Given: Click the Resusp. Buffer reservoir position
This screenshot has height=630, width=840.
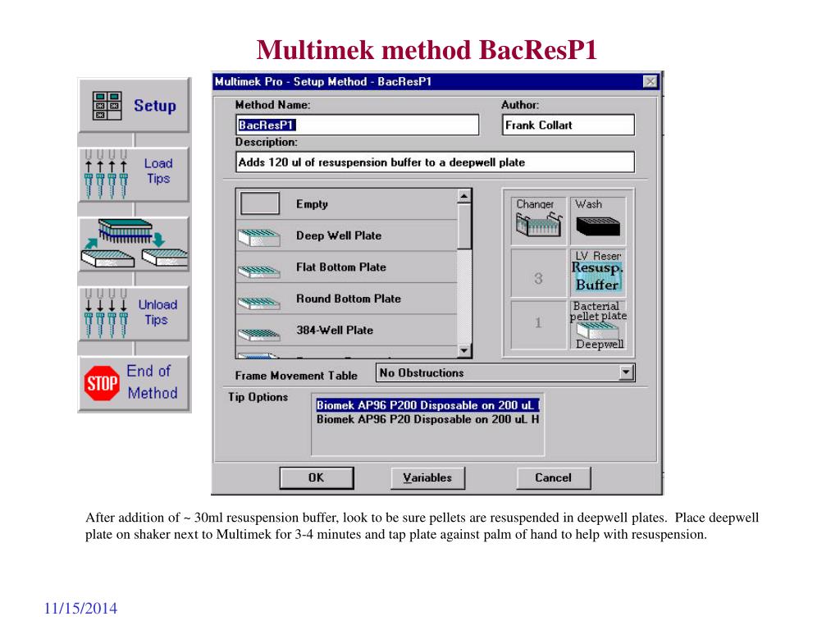Looking at the screenshot, I should click(598, 272).
